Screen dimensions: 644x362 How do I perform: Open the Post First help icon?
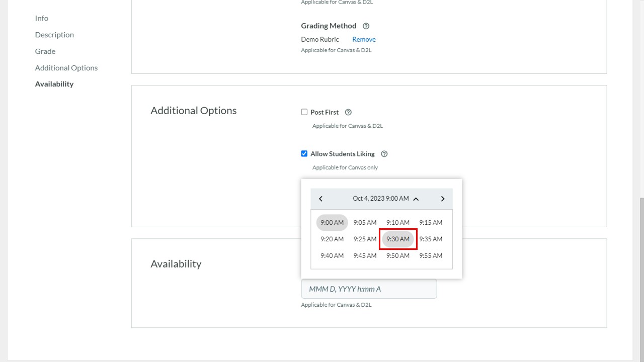(x=348, y=113)
